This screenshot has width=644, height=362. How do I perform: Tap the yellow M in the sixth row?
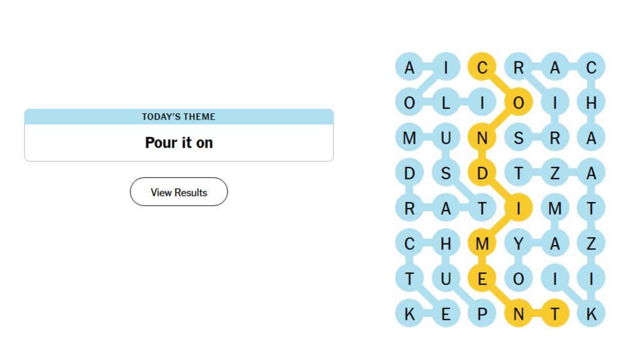482,243
